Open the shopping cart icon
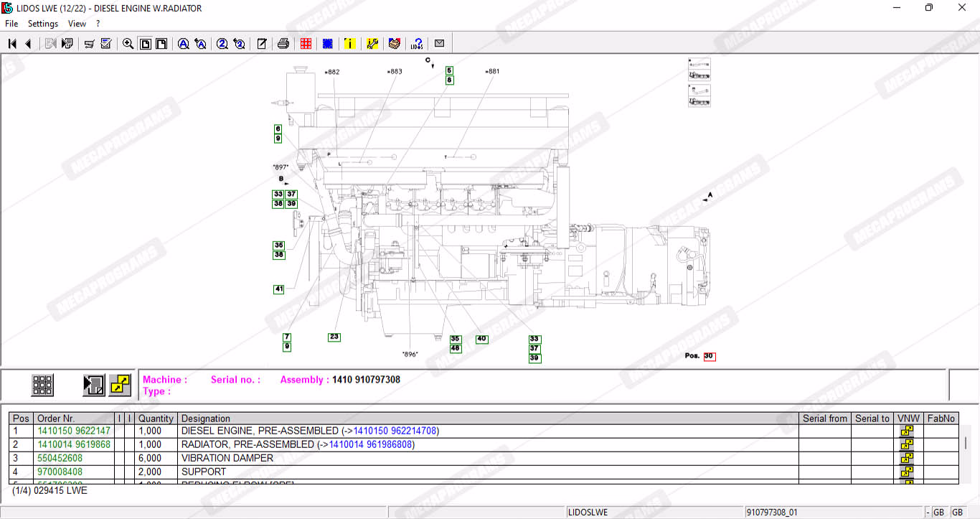This screenshot has height=519, width=980. 89,44
